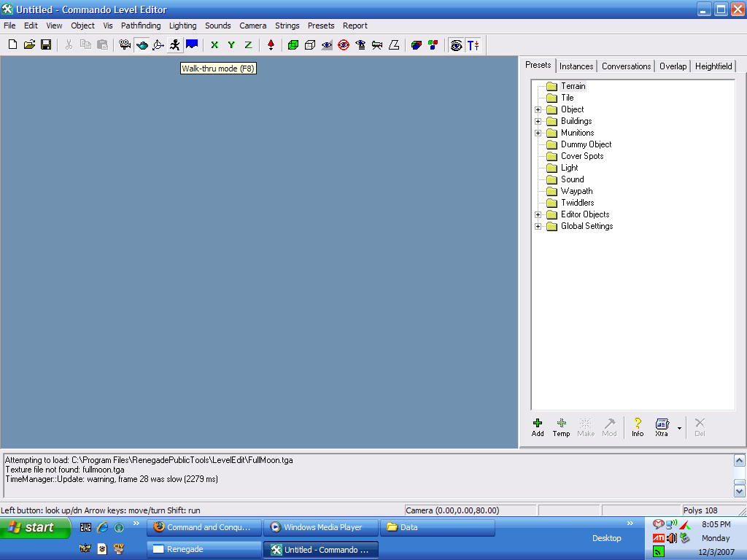
Task: Open Windows Media Player from taskbar
Action: [x=320, y=527]
